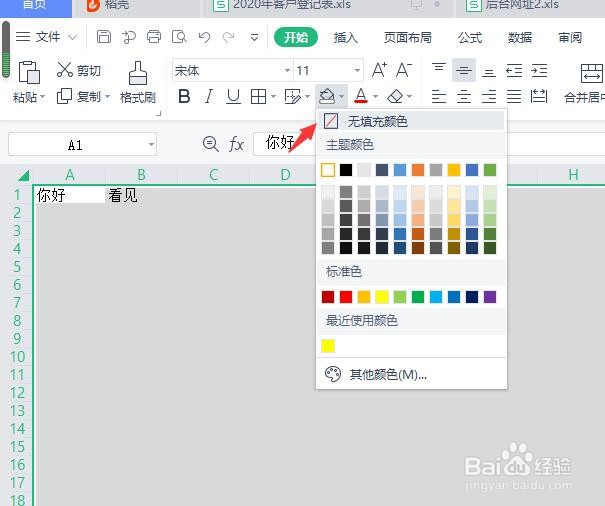Viewport: 605px width, 506px height.
Task: Increase font size with A+ icon
Action: pyautogui.click(x=379, y=70)
